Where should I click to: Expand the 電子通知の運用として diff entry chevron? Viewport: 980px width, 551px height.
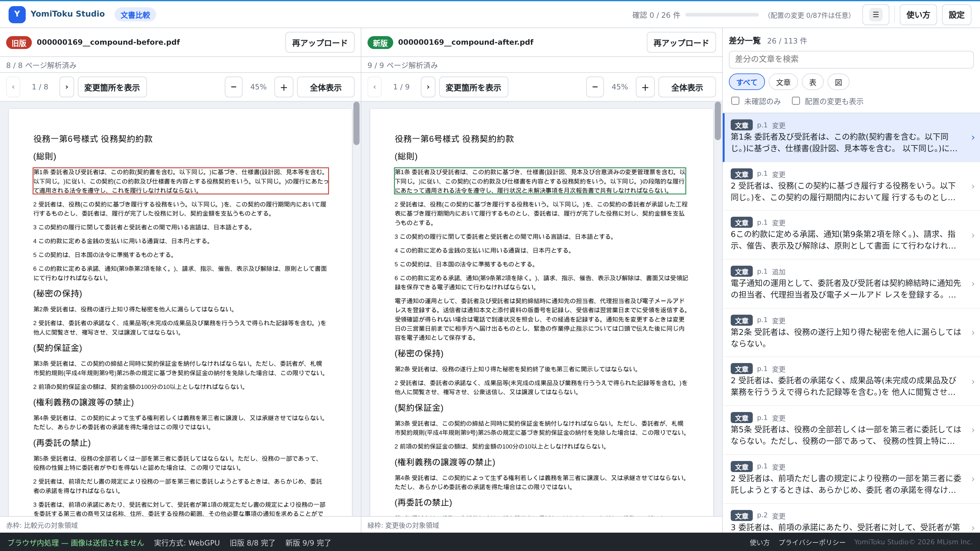(x=973, y=284)
